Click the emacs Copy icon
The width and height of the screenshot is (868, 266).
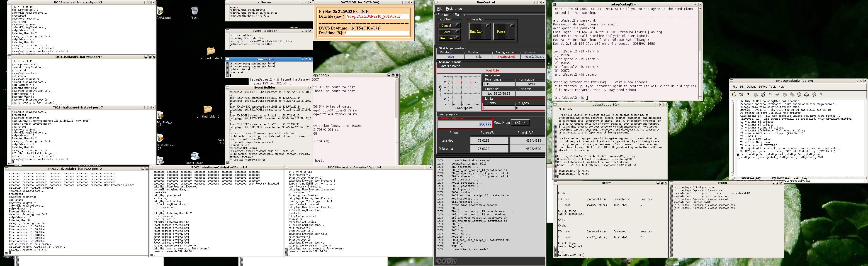point(785,94)
